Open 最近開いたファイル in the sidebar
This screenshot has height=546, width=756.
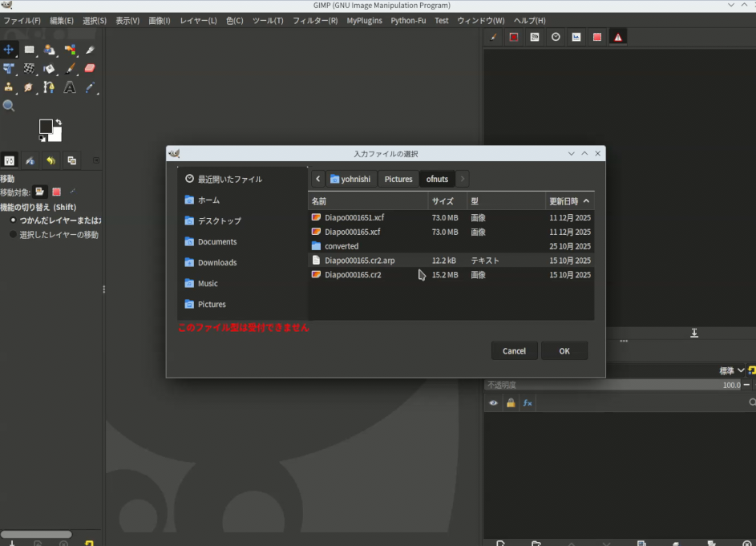242,179
